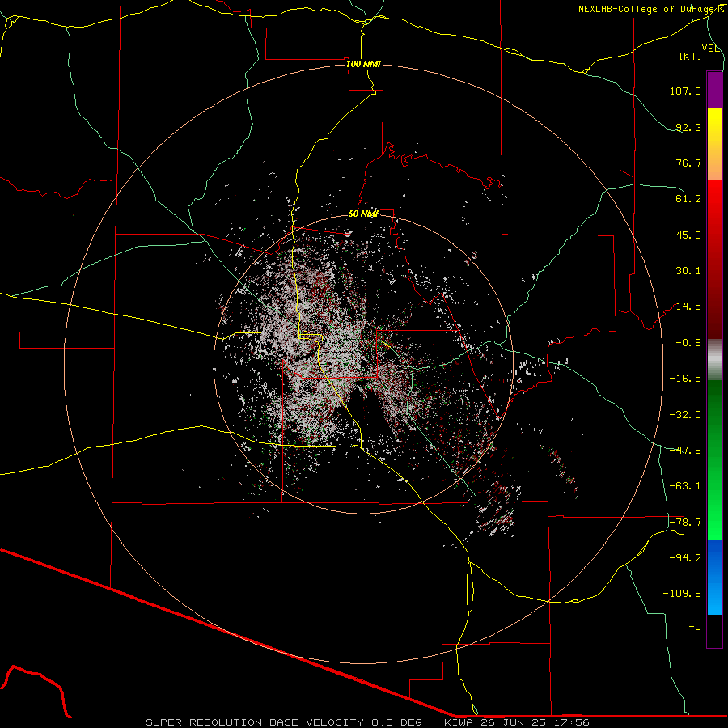Select the TH legend label
The width and height of the screenshot is (728, 728).
click(x=695, y=630)
